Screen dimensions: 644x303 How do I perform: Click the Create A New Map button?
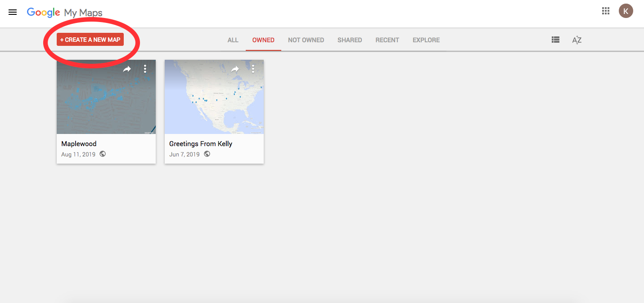click(90, 40)
